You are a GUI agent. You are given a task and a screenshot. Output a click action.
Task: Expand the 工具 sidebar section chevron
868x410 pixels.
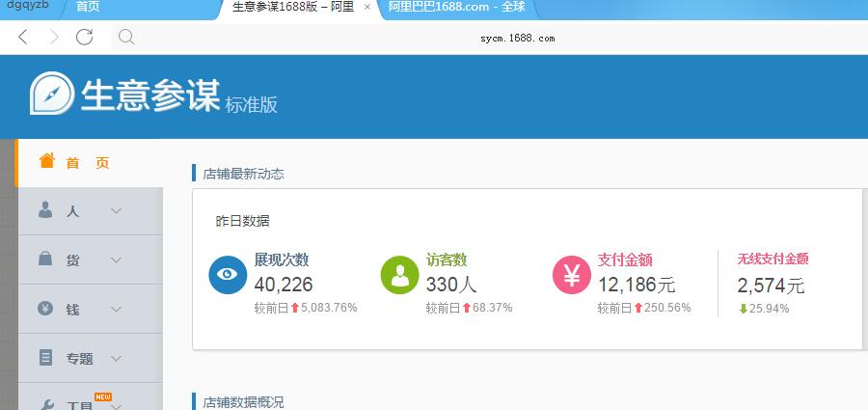tap(116, 406)
